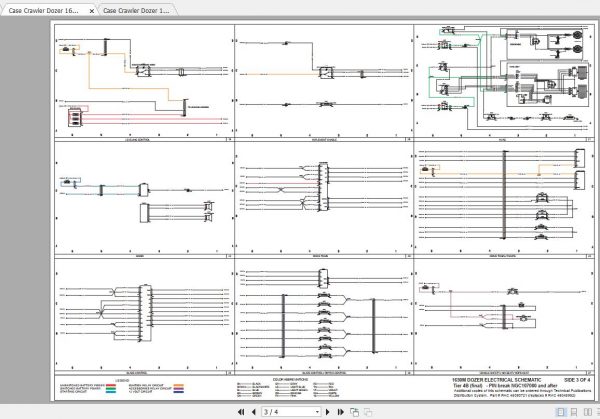
Task: Click the Tier 4B (final) PIN break text
Action: pyautogui.click(x=505, y=385)
